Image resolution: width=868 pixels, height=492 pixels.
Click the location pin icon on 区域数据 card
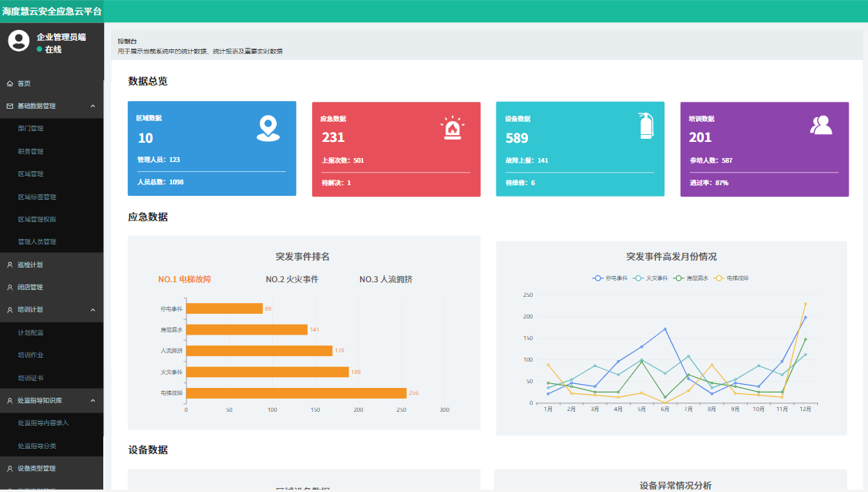coord(267,128)
